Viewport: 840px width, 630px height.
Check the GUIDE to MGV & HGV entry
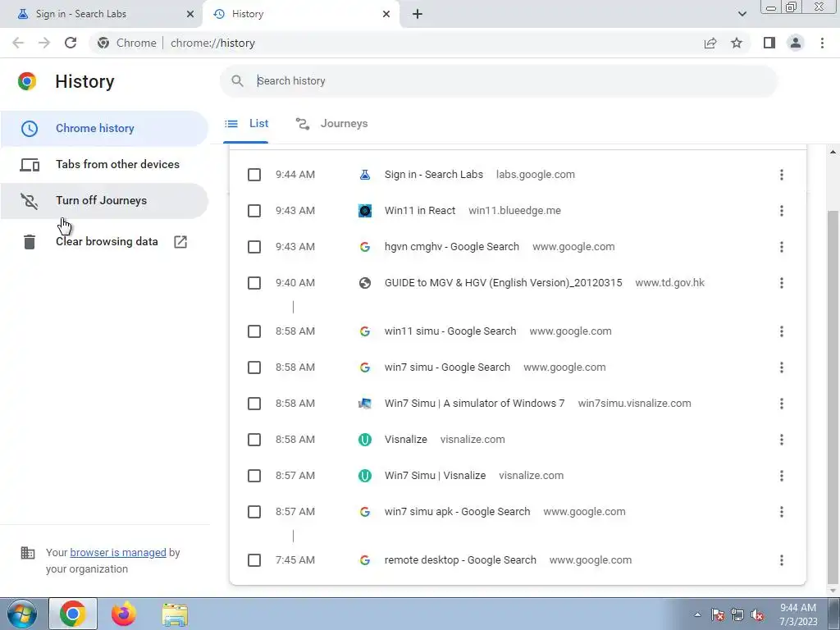254,283
